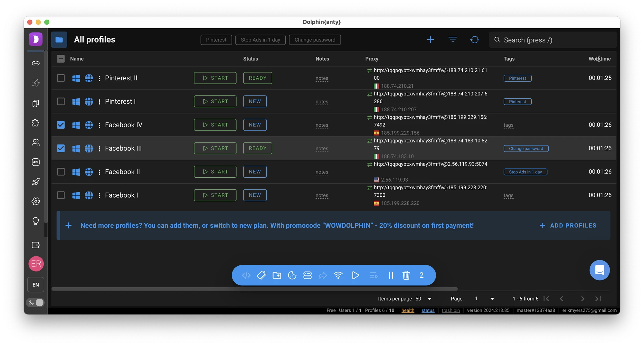Filter by Stop Ads in 1 day tag in top bar
Screen dimensions: 644x346
260,40
